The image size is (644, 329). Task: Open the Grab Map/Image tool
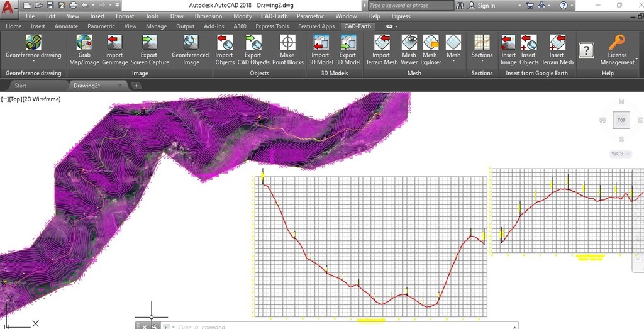click(84, 42)
